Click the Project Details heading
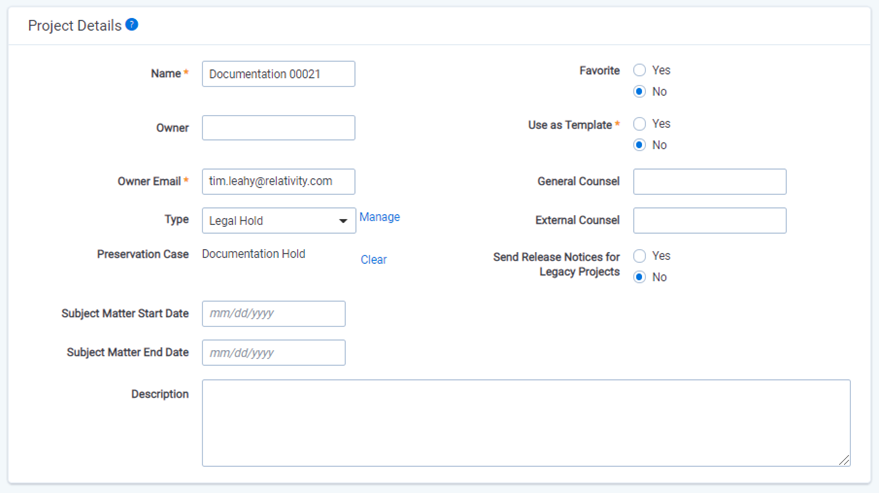The width and height of the screenshot is (879, 493). coord(75,26)
